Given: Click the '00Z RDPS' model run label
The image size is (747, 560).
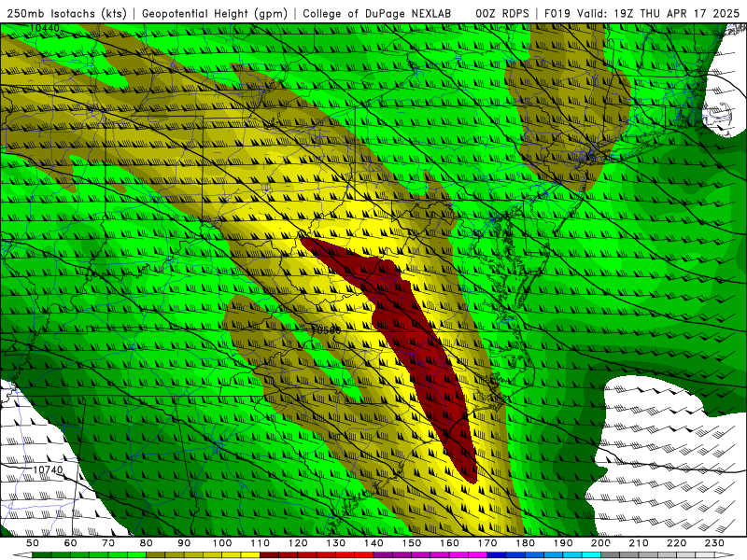Looking at the screenshot, I should pyautogui.click(x=502, y=14).
